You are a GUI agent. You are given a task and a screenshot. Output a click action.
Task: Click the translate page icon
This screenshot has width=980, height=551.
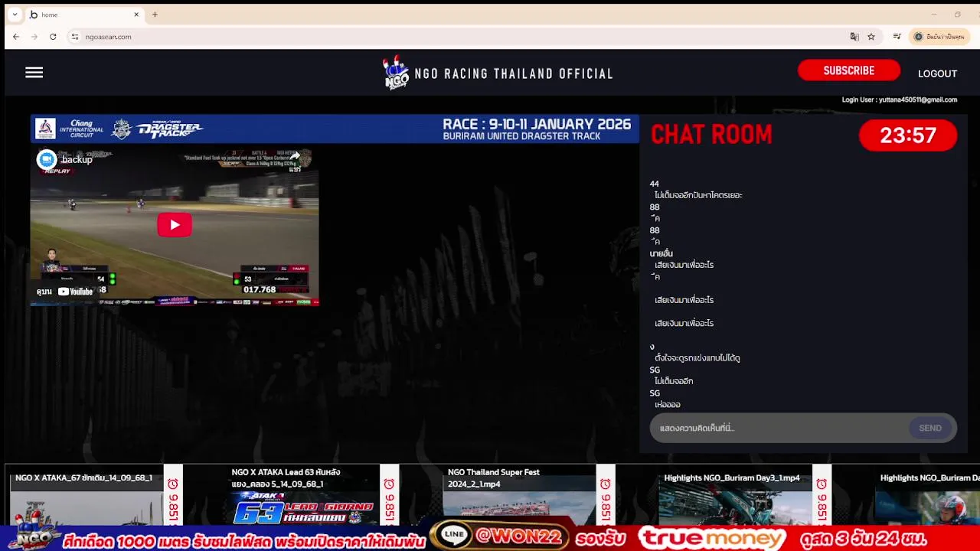(x=854, y=37)
